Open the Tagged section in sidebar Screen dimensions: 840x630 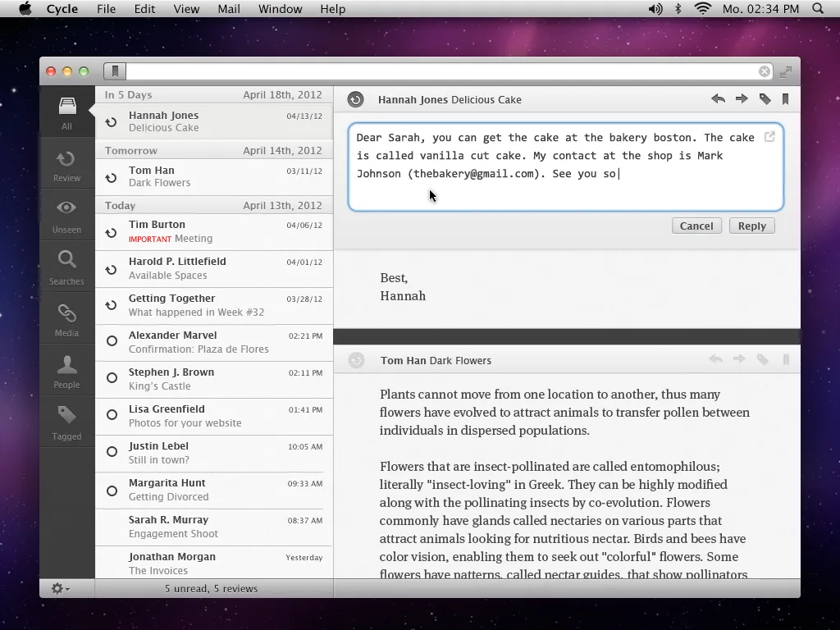pyautogui.click(x=67, y=422)
